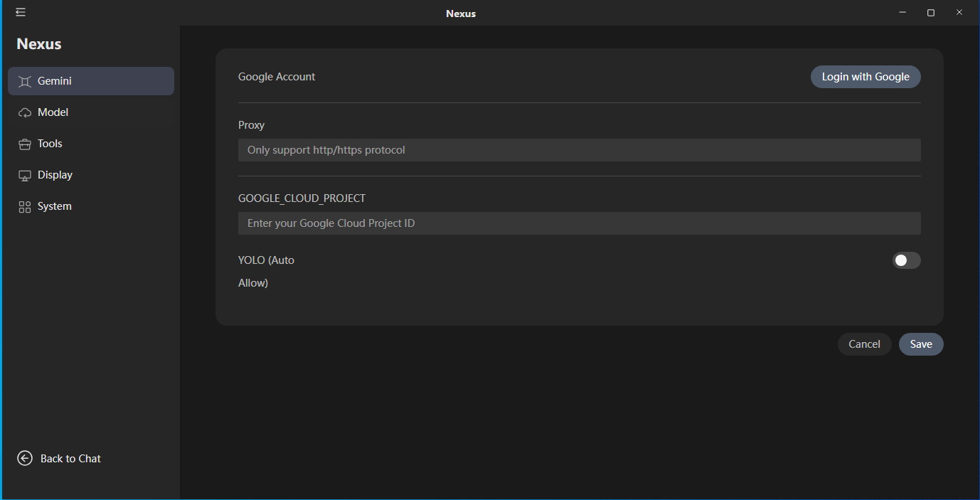Switch to the Tools settings

coord(91,144)
